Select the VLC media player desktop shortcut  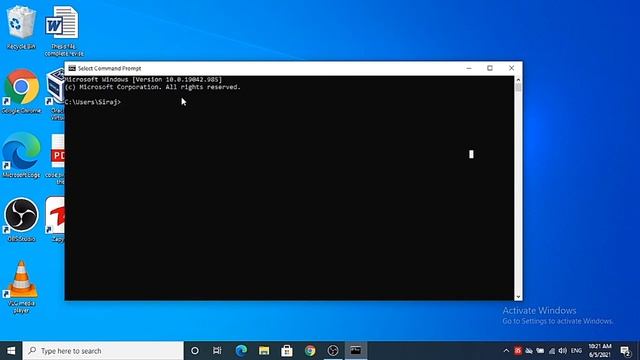[x=21, y=287]
